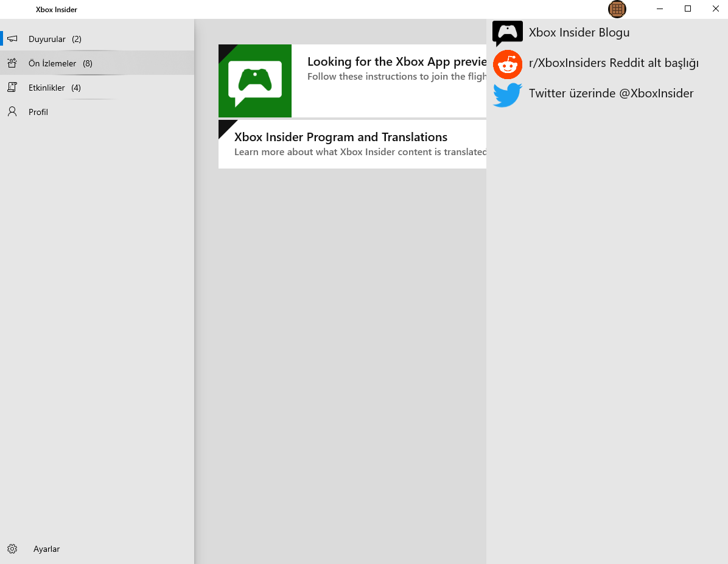Open the Duyurular section
The height and width of the screenshot is (564, 728).
pos(97,39)
